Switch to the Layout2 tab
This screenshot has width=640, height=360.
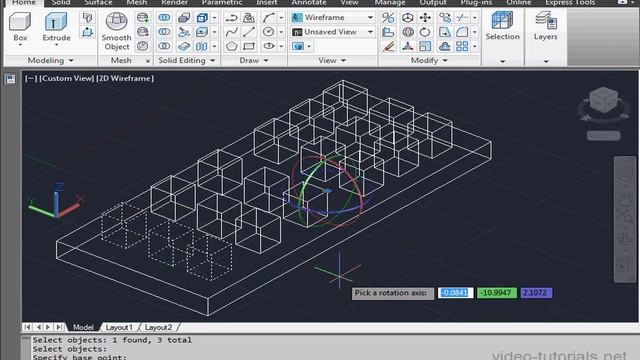(158, 327)
